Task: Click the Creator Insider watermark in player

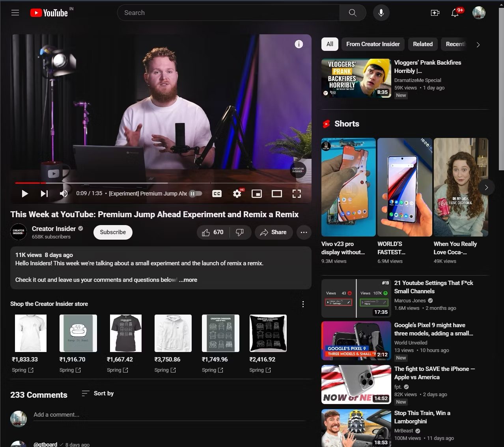Action: pos(298,170)
